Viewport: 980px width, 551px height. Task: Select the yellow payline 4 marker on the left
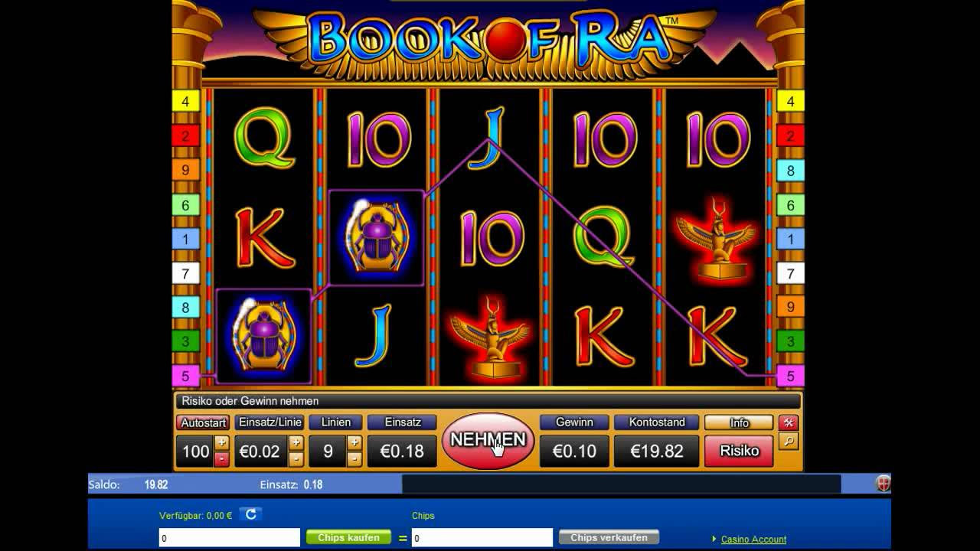point(185,101)
